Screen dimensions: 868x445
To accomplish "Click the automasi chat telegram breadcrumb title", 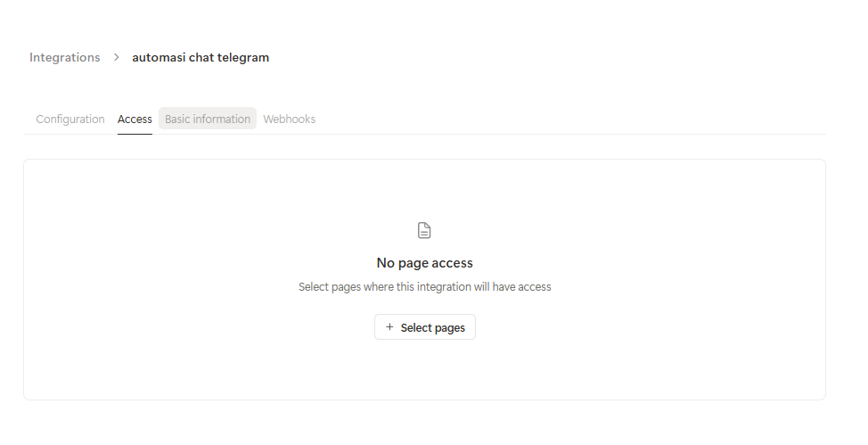I will pos(201,58).
